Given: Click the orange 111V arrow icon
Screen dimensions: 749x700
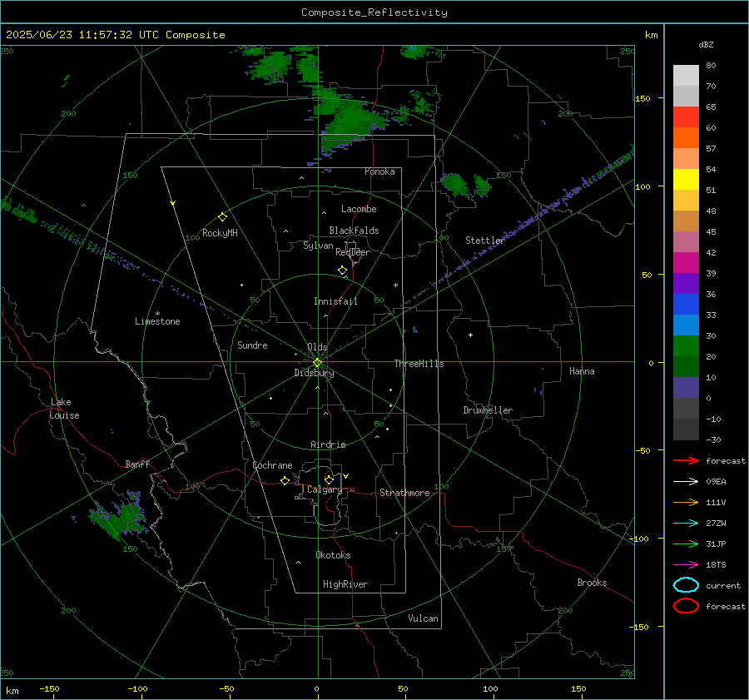Looking at the screenshot, I should (686, 502).
